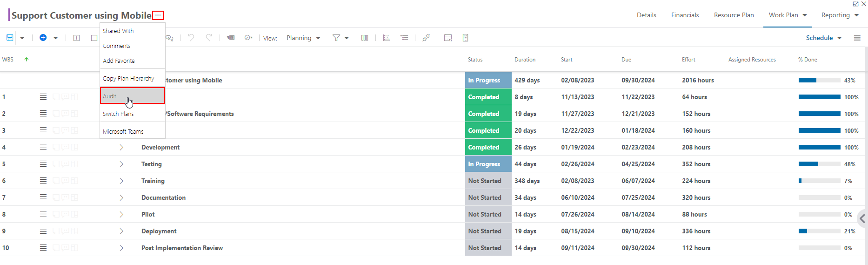Screen dimensions: 868x265
Task: Open the hamburger menu at far right
Action: [x=857, y=38]
